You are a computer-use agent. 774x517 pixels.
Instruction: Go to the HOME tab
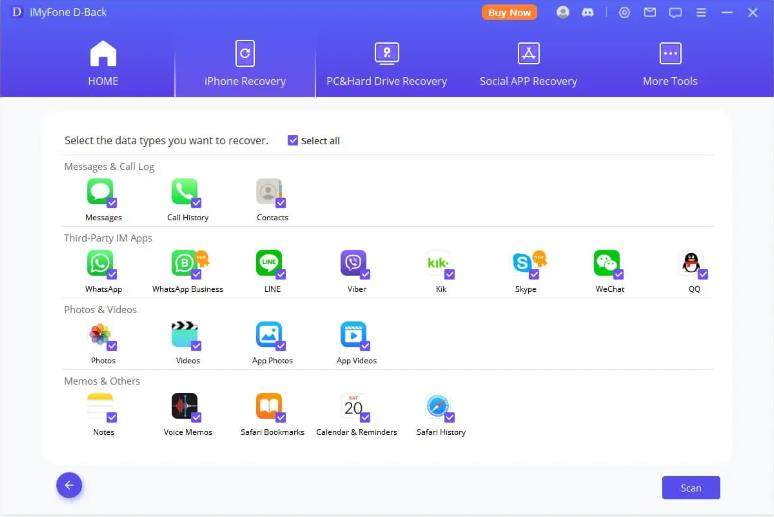[x=103, y=64]
